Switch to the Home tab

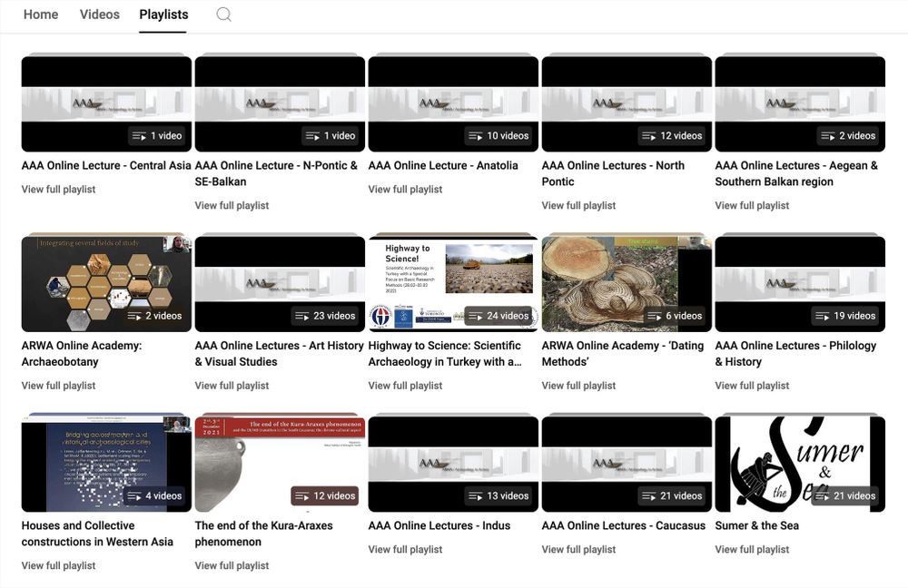point(41,15)
